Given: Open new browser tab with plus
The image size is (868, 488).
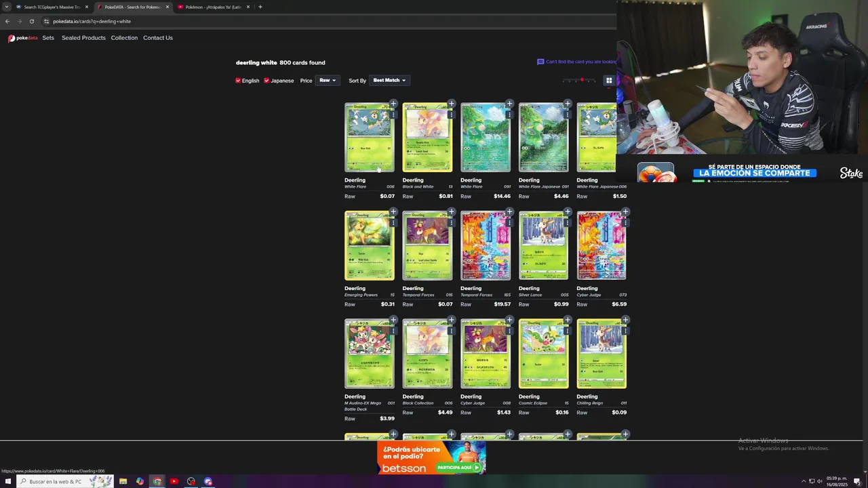Looking at the screenshot, I should coord(260,7).
